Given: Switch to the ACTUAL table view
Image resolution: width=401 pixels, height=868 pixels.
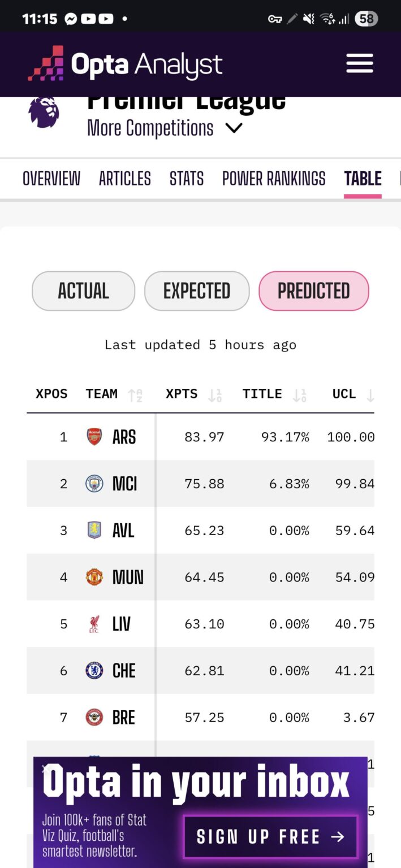Looking at the screenshot, I should click(83, 290).
